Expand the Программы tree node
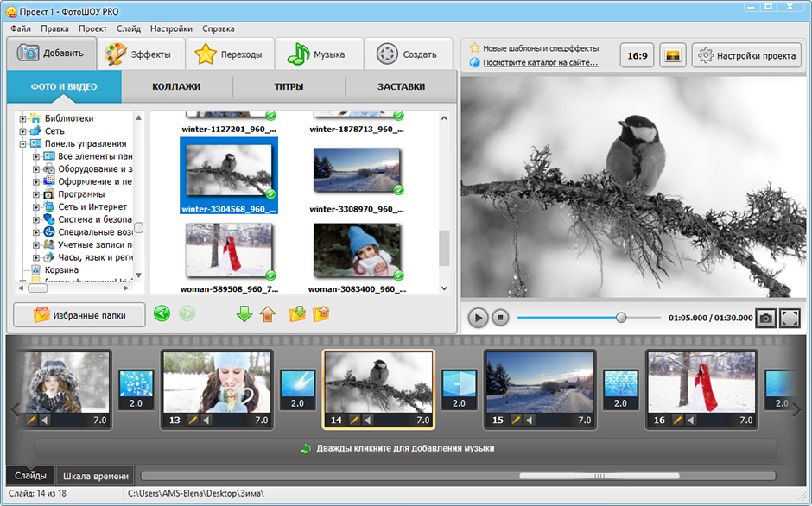 coord(35,194)
